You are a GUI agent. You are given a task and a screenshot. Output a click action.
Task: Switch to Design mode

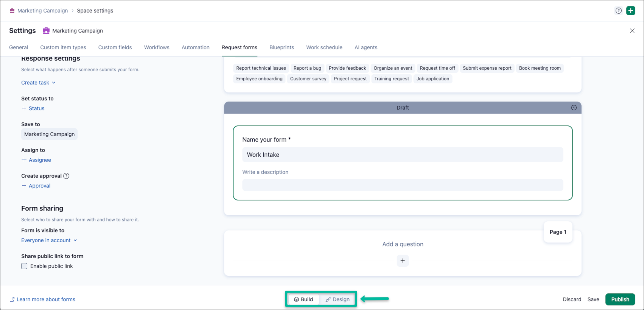(x=338, y=299)
